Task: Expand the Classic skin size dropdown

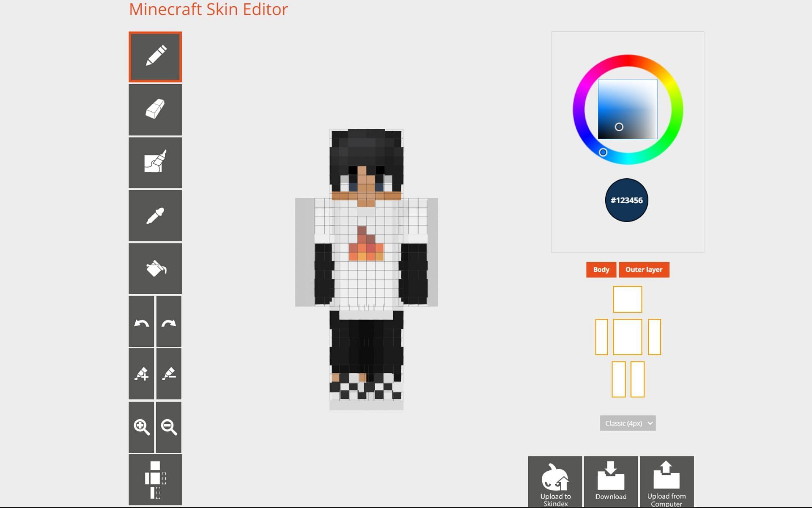Action: 627,423
